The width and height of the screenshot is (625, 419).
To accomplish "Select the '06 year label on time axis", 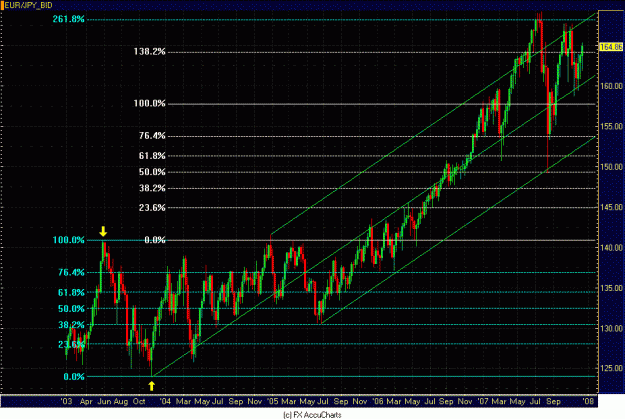I will (x=377, y=401).
